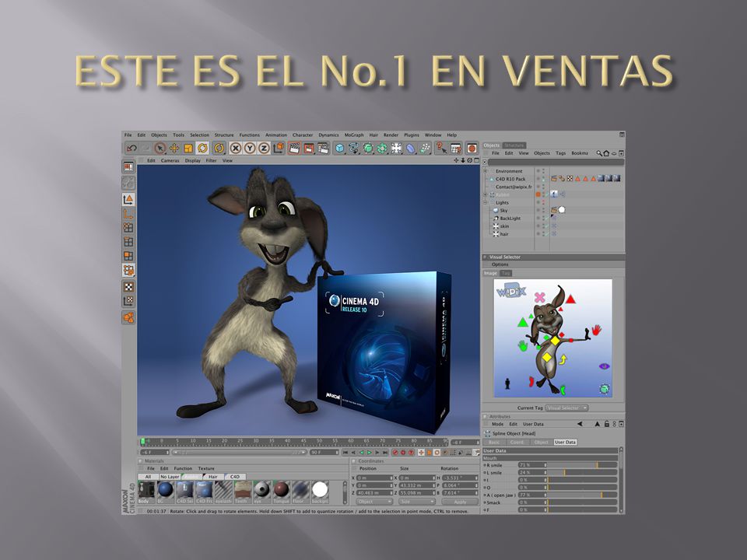This screenshot has height=560, width=747.
Task: Select the Teeth material thumbnail
Action: [243, 492]
